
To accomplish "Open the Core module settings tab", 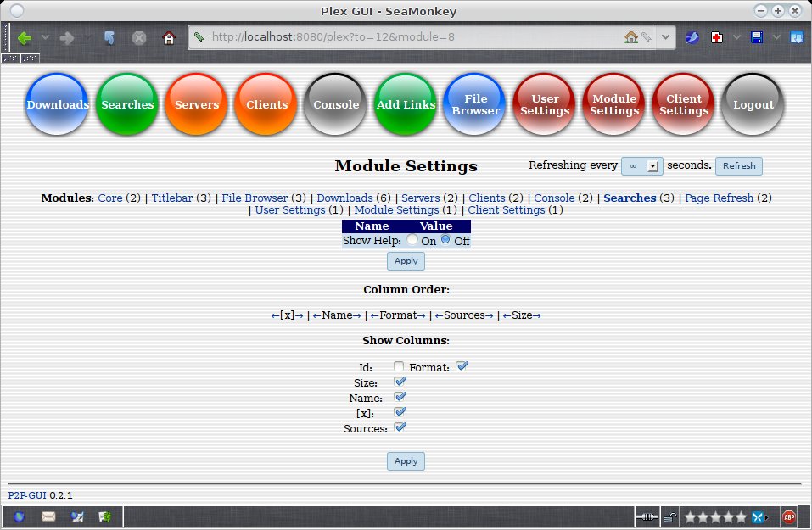I will pos(110,198).
